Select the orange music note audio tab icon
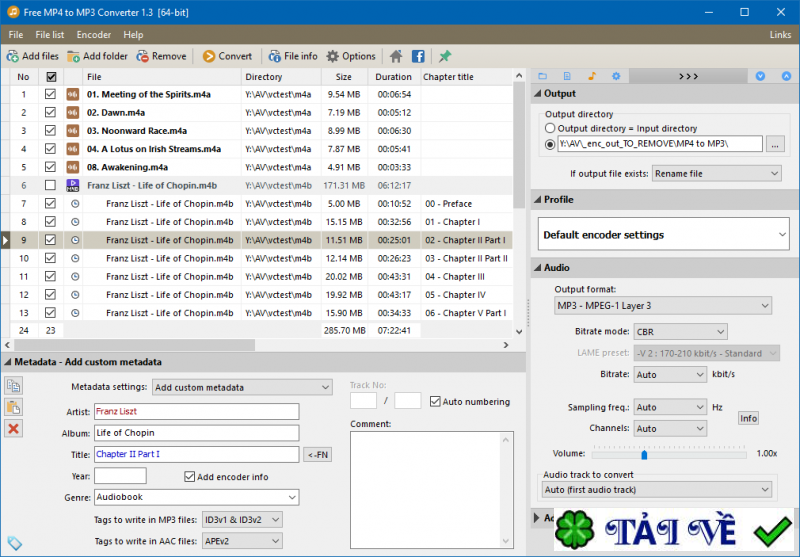Screen dimensions: 800x557 pyautogui.click(x=591, y=76)
